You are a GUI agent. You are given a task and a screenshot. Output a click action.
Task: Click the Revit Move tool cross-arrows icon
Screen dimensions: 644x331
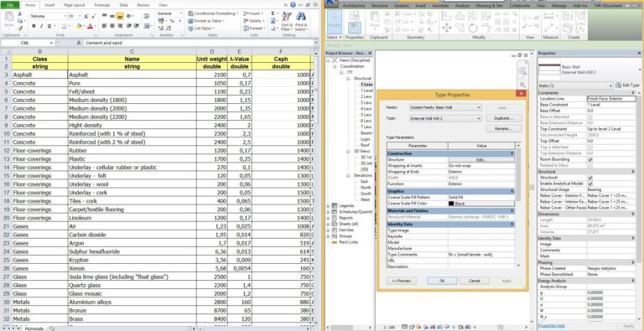pos(446,28)
